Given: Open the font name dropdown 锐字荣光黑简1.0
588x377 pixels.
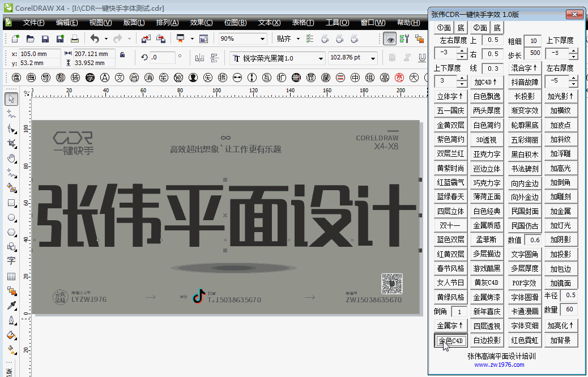Looking at the screenshot, I should tap(321, 58).
